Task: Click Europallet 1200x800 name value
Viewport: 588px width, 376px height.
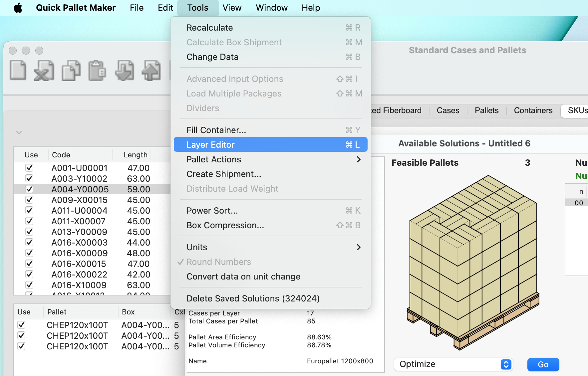Action: (340, 361)
